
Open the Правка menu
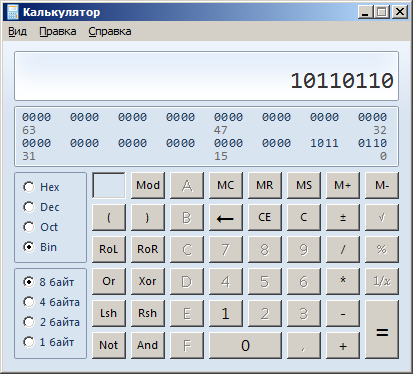[x=58, y=32]
